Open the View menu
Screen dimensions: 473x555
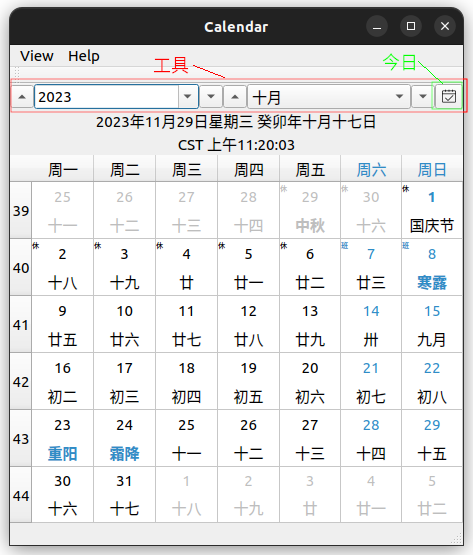pos(37,56)
